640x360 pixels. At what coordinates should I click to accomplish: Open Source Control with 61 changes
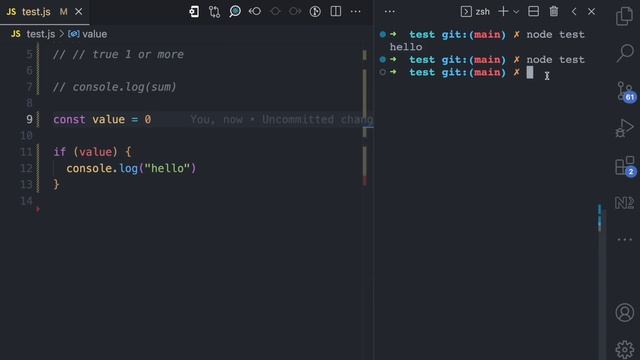click(625, 91)
